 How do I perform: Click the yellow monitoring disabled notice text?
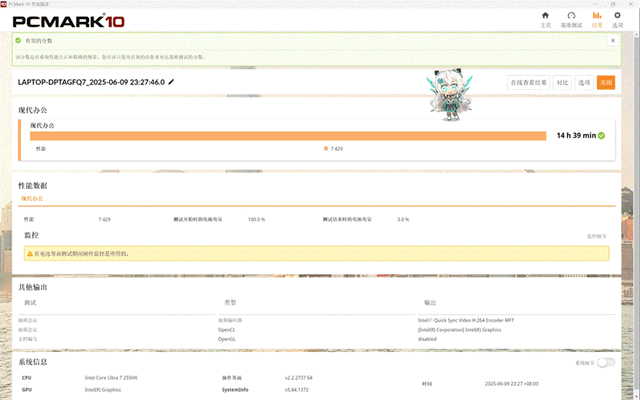(x=82, y=253)
